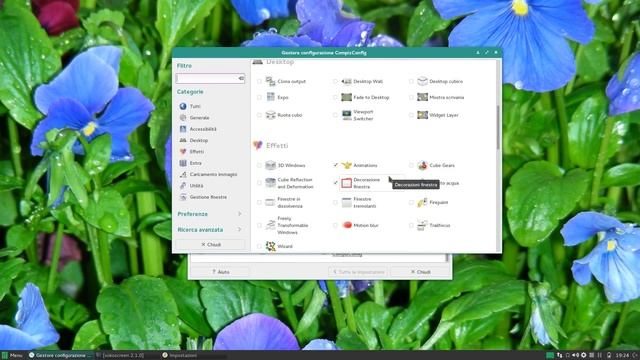Viewport: 640px width, 360px height.
Task: Enable the Wizard checkbox
Action: click(259, 246)
